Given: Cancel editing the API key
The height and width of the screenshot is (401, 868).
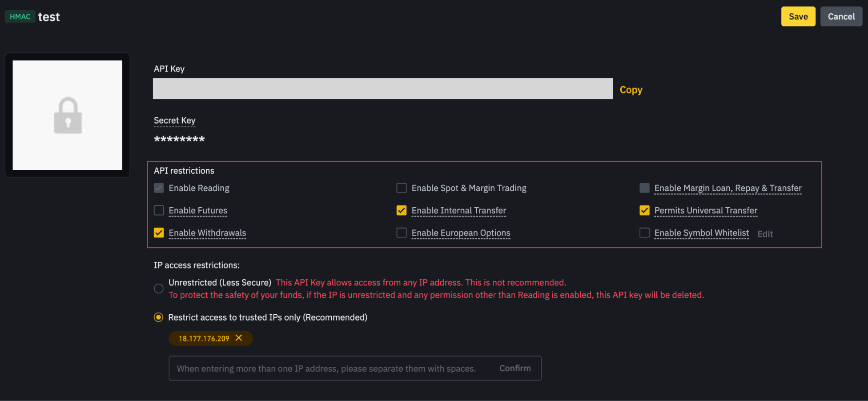Looking at the screenshot, I should pyautogui.click(x=841, y=16).
